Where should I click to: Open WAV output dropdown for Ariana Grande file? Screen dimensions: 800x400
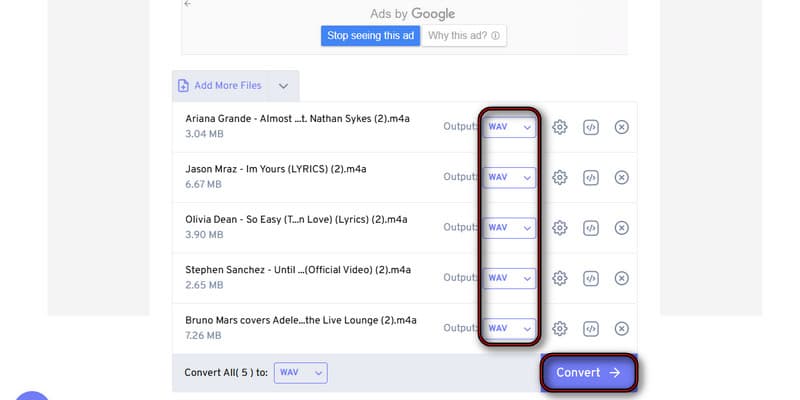coord(510,127)
